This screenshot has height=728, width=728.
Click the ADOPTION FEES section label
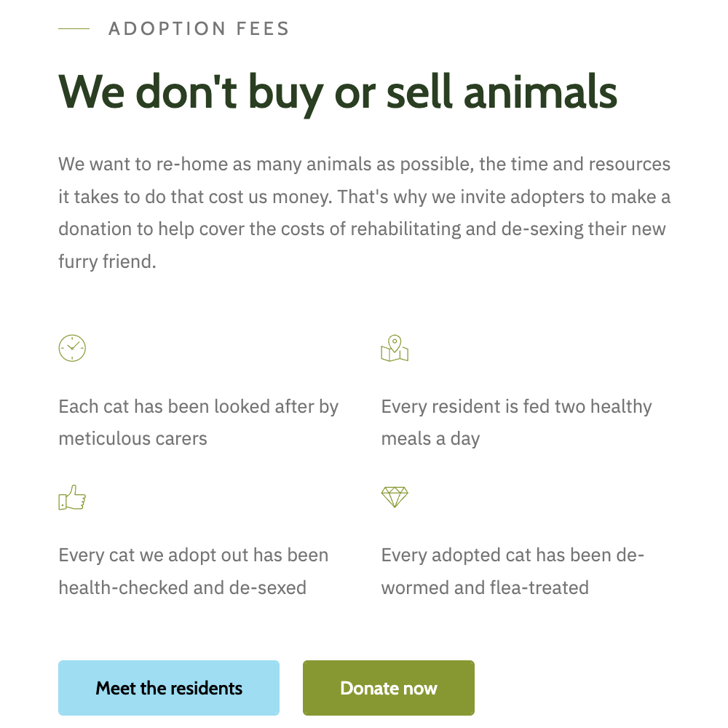(199, 29)
